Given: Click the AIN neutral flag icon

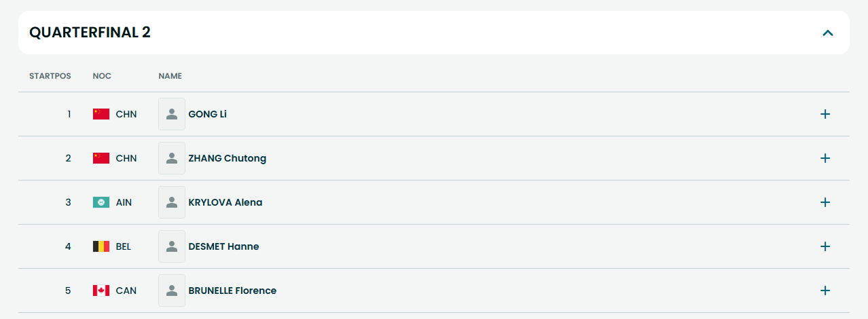Looking at the screenshot, I should pyautogui.click(x=101, y=202).
